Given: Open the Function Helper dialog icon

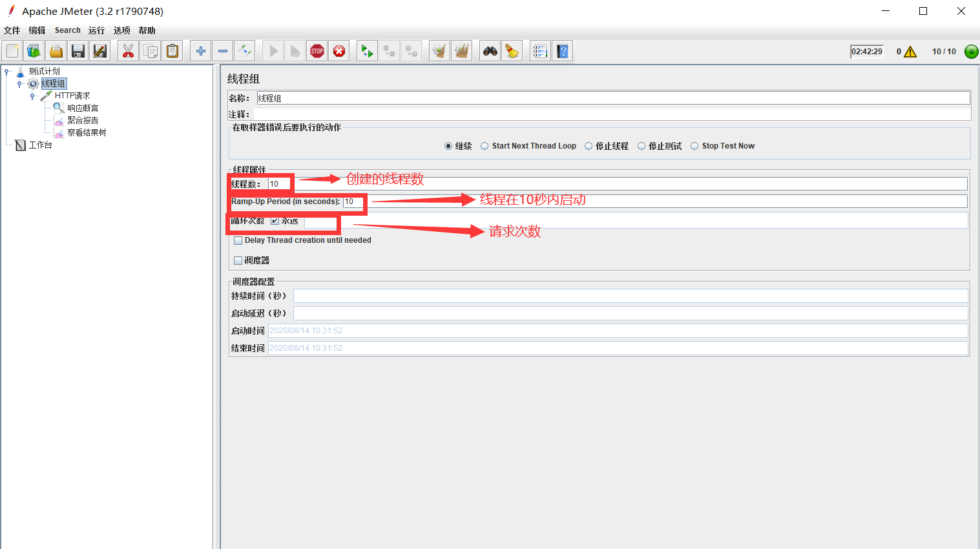Looking at the screenshot, I should tap(541, 51).
